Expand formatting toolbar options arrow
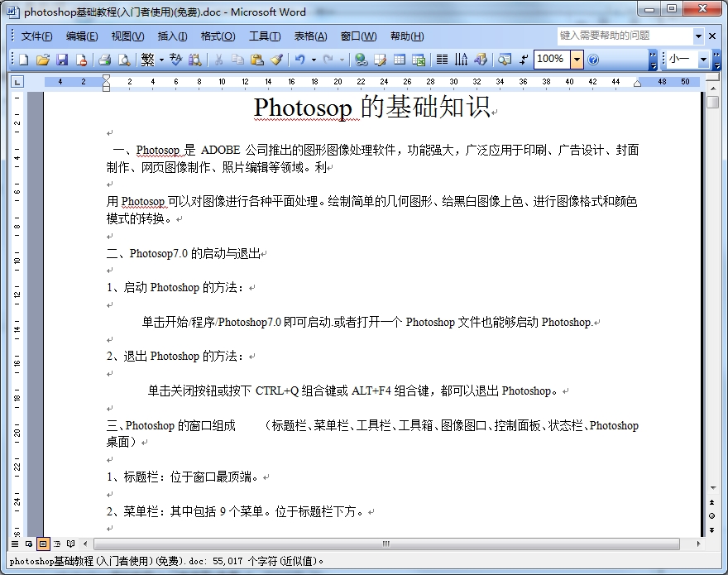 click(x=717, y=60)
